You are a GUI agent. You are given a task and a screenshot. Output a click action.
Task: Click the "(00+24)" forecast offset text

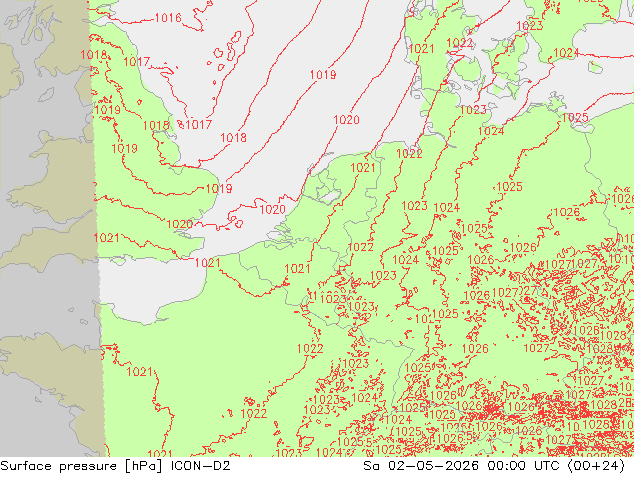596,466
